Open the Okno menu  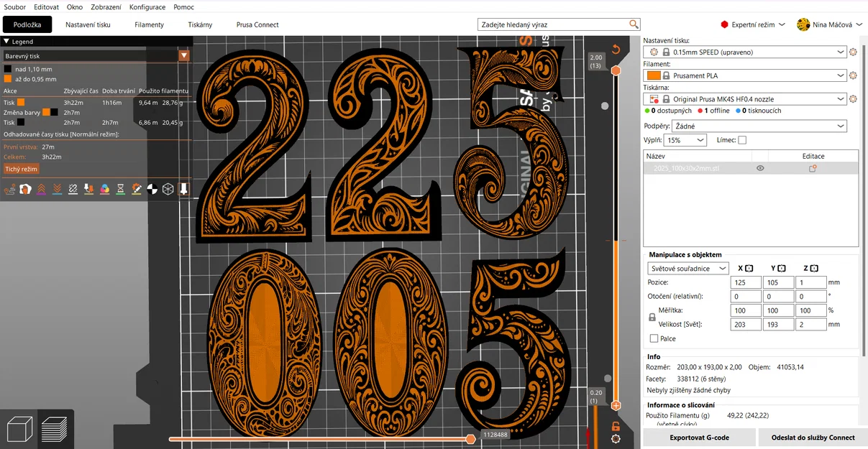click(x=75, y=6)
